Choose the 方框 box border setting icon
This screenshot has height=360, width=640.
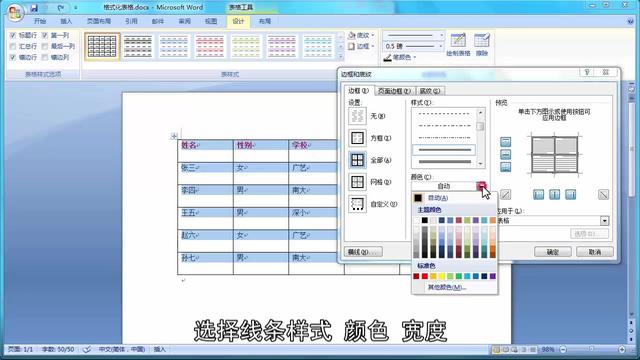357,138
